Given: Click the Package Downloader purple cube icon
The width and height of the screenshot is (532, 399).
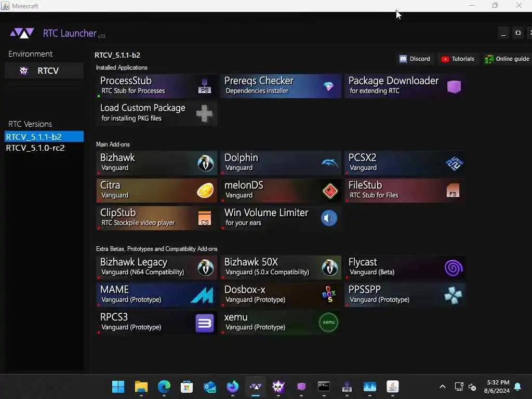Looking at the screenshot, I should 454,87.
